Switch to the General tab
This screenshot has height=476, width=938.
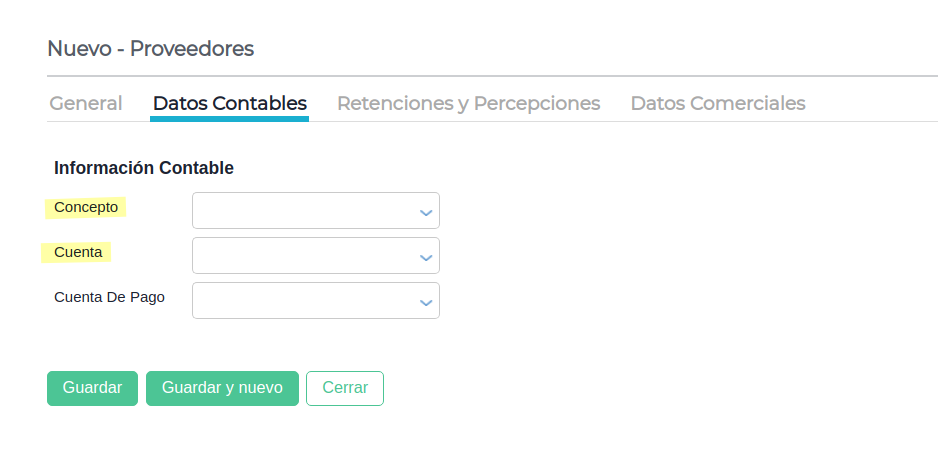pyautogui.click(x=86, y=103)
